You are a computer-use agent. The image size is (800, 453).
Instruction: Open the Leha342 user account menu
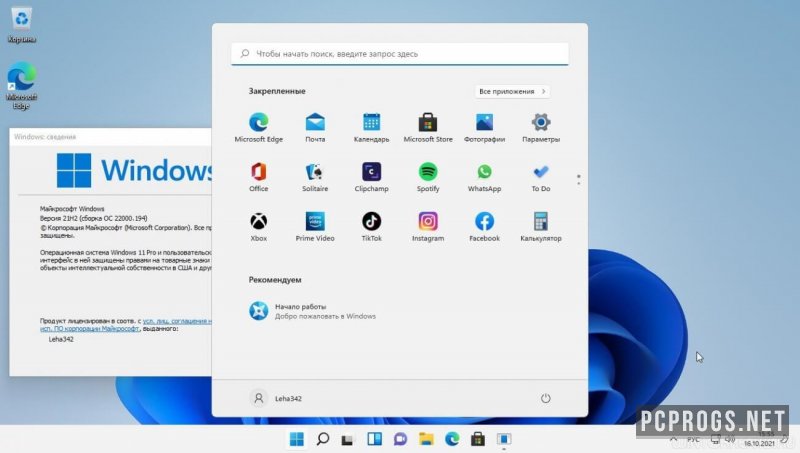(276, 398)
